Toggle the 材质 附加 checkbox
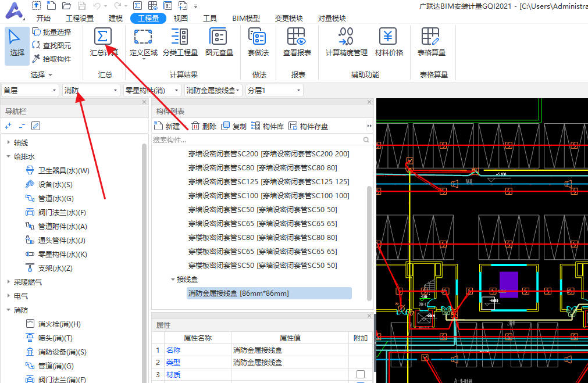This screenshot has width=588, height=383. [361, 374]
